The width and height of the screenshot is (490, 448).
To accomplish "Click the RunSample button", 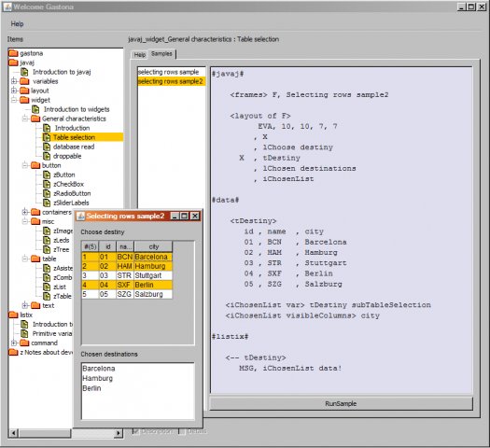I will 341,403.
